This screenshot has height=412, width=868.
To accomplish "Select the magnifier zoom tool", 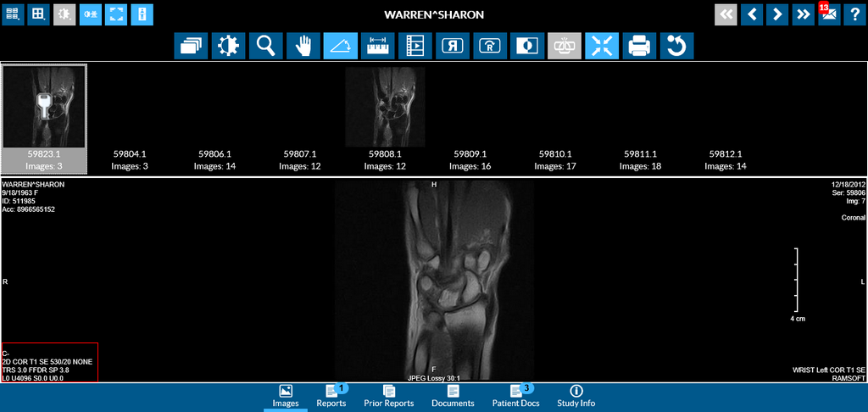I will (x=265, y=46).
